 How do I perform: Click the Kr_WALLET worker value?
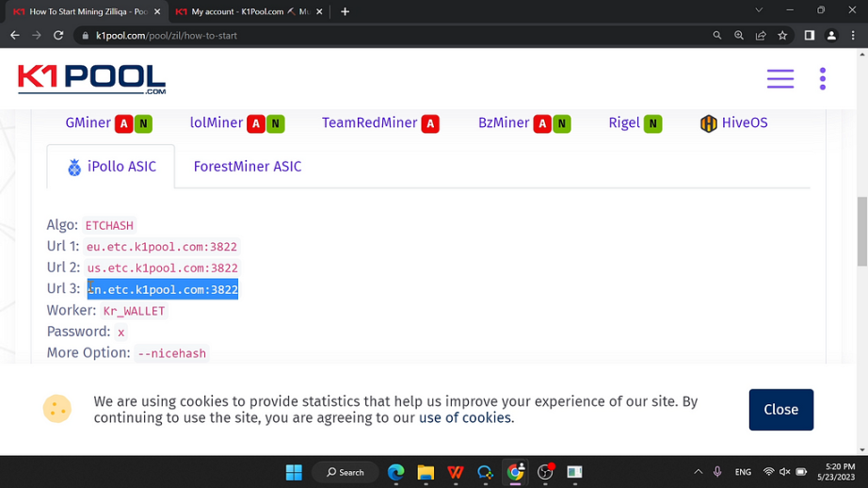134,311
